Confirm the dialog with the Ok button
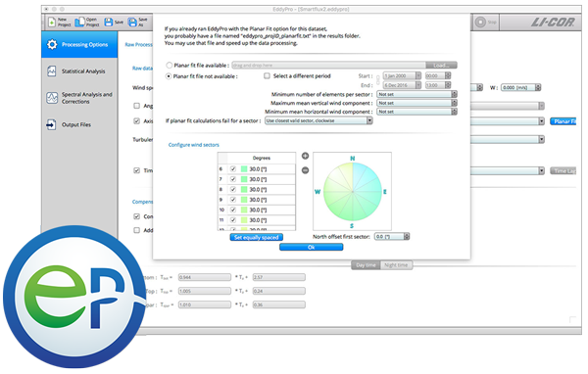 click(312, 247)
